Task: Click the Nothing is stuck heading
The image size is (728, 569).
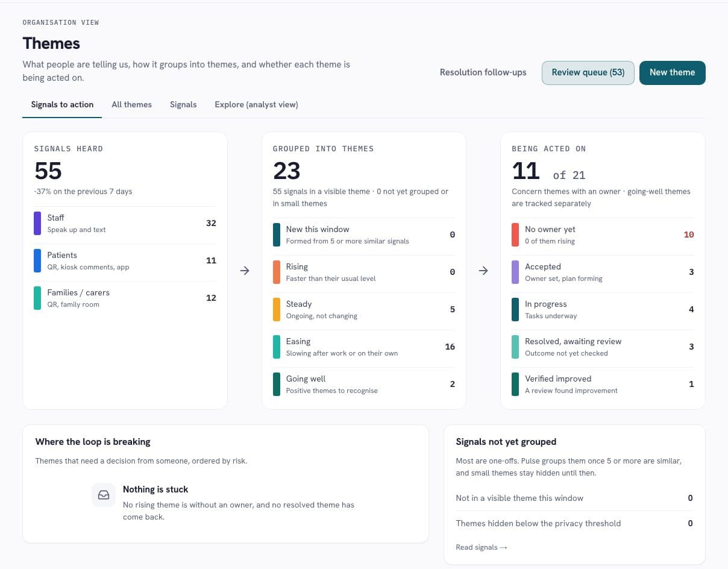Action: pos(155,489)
